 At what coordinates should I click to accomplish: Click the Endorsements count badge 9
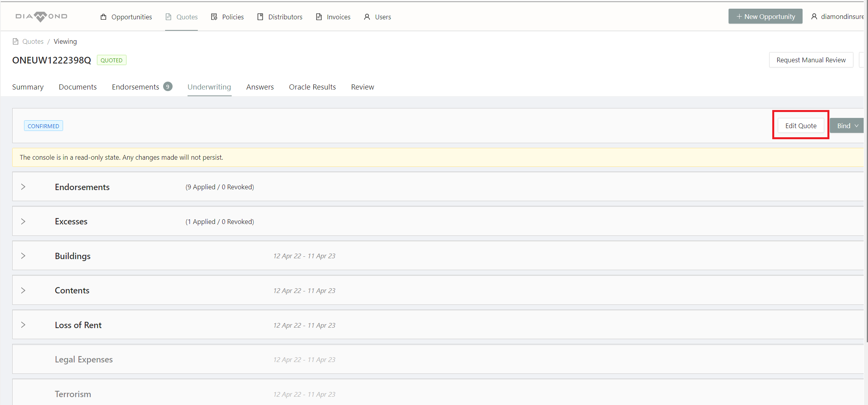point(168,87)
